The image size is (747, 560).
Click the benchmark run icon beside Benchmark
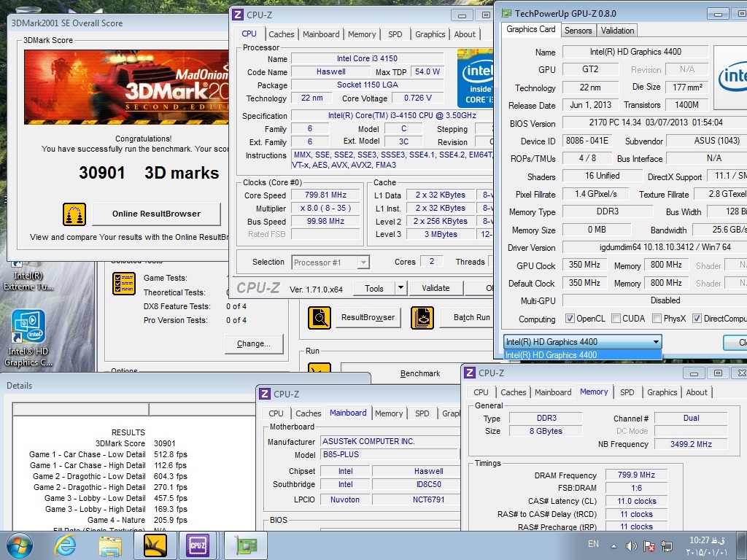pyautogui.click(x=320, y=369)
